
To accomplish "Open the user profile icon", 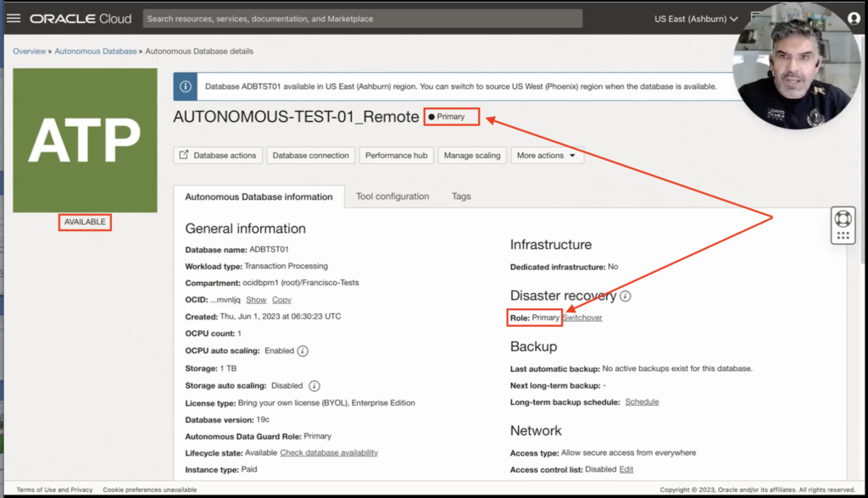I will click(x=854, y=19).
